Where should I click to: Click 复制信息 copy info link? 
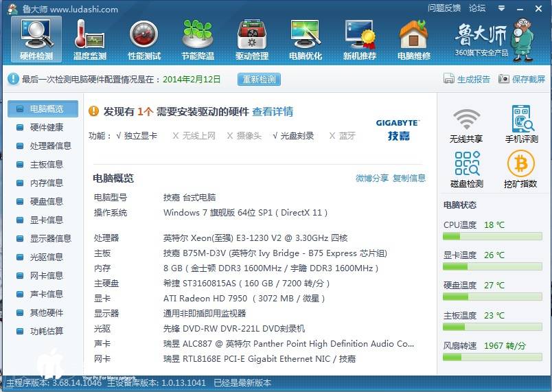409,178
